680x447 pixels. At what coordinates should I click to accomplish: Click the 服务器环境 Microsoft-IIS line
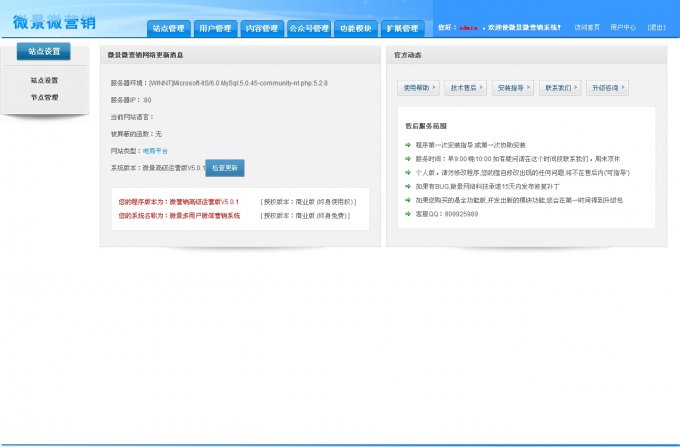(219, 83)
